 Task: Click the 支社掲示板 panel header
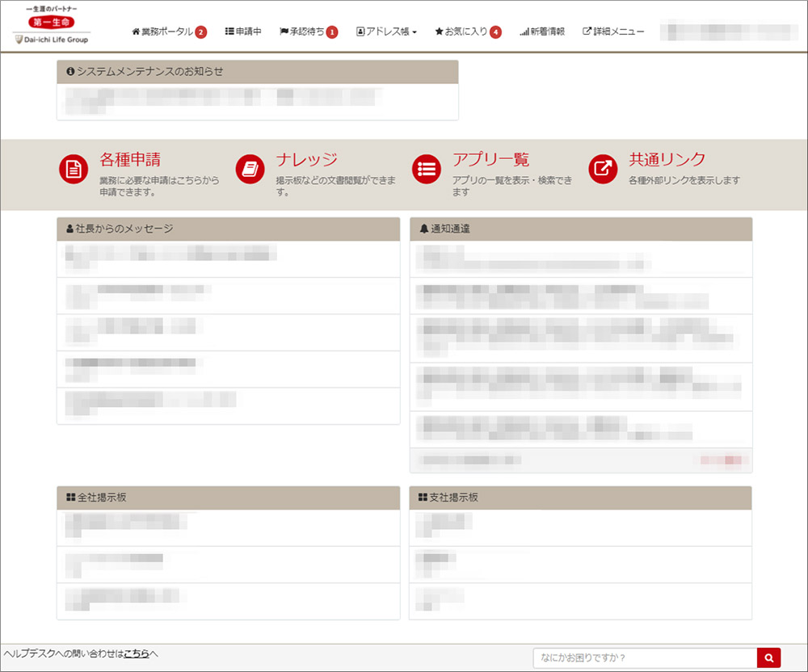coord(580,498)
